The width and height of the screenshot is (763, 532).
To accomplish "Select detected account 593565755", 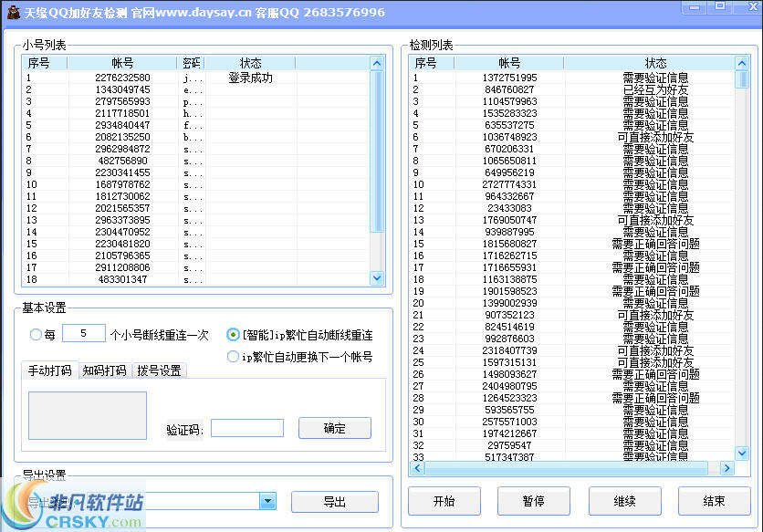I will coord(509,410).
